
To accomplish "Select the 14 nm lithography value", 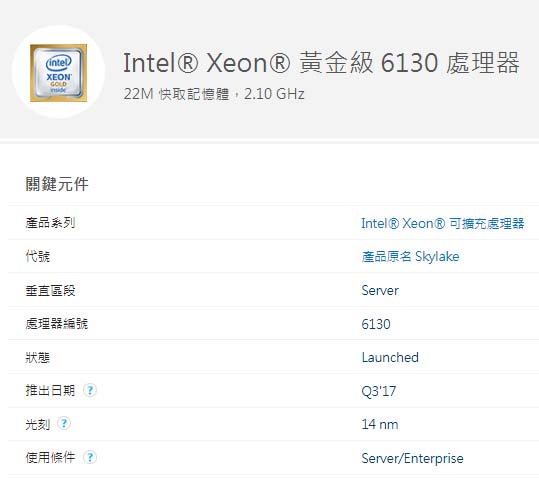I will [380, 424].
